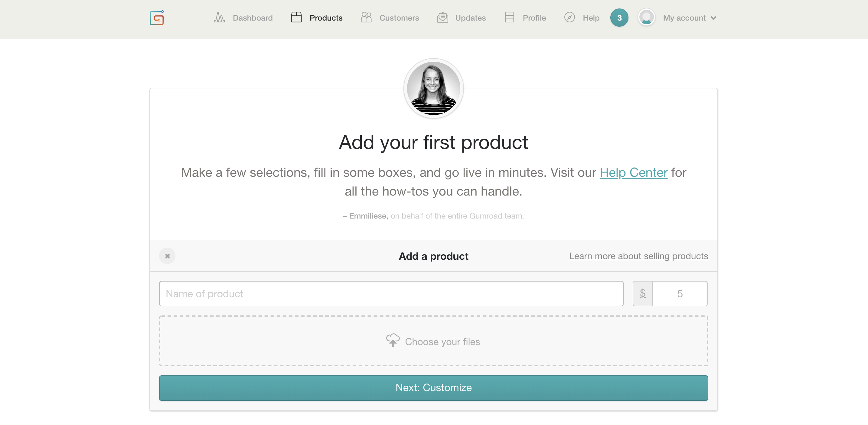Open the Help Center link
Image resolution: width=868 pixels, height=425 pixels.
click(x=633, y=173)
